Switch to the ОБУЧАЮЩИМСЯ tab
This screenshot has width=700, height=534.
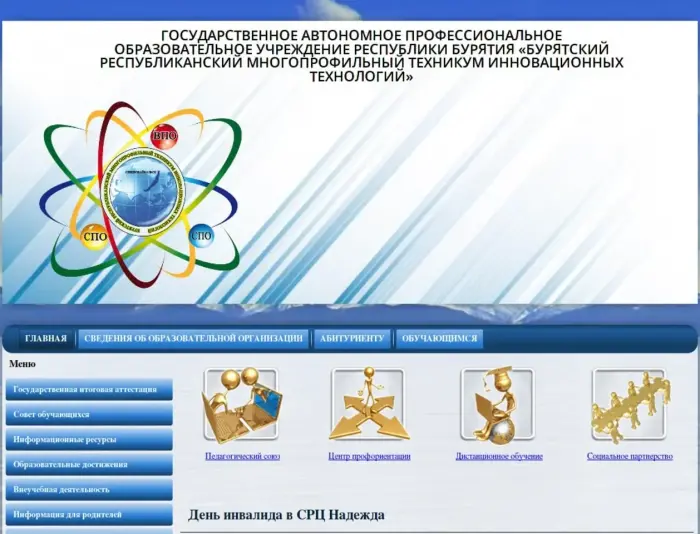[439, 338]
